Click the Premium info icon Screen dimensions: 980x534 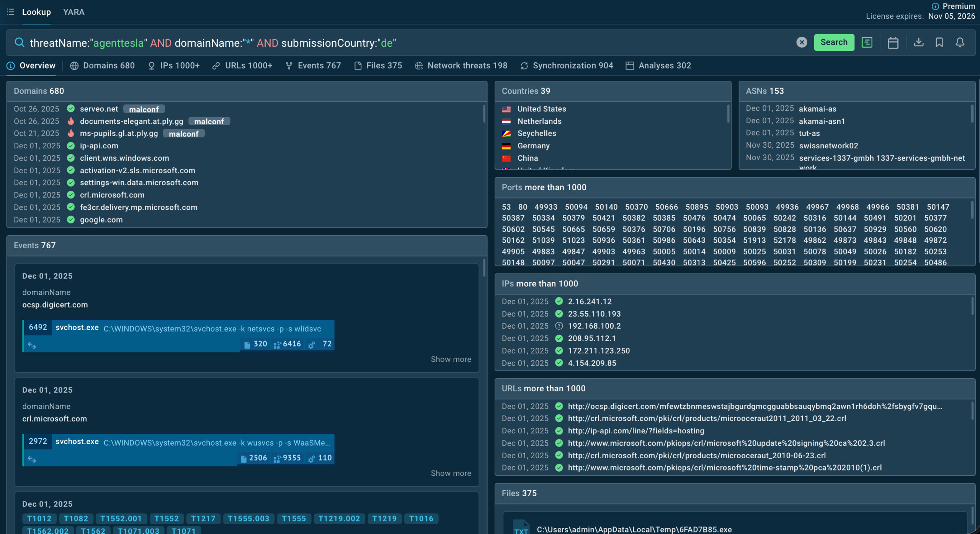click(935, 6)
